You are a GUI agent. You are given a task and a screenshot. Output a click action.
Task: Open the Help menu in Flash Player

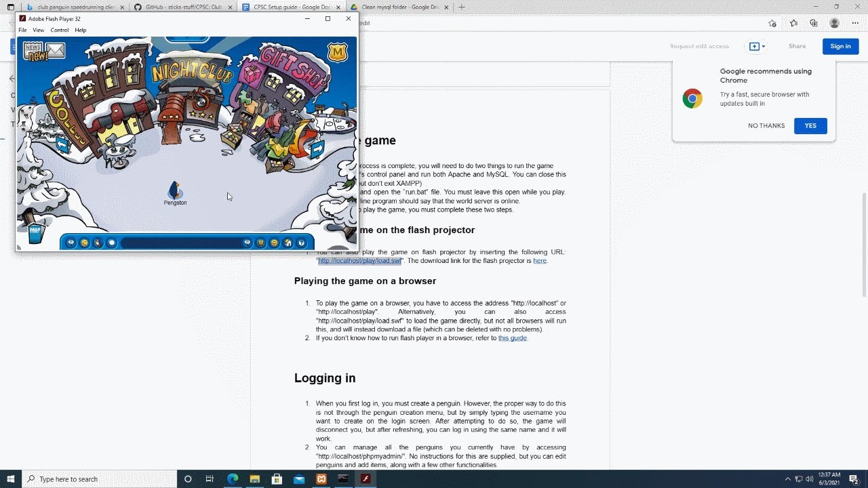pyautogui.click(x=81, y=30)
